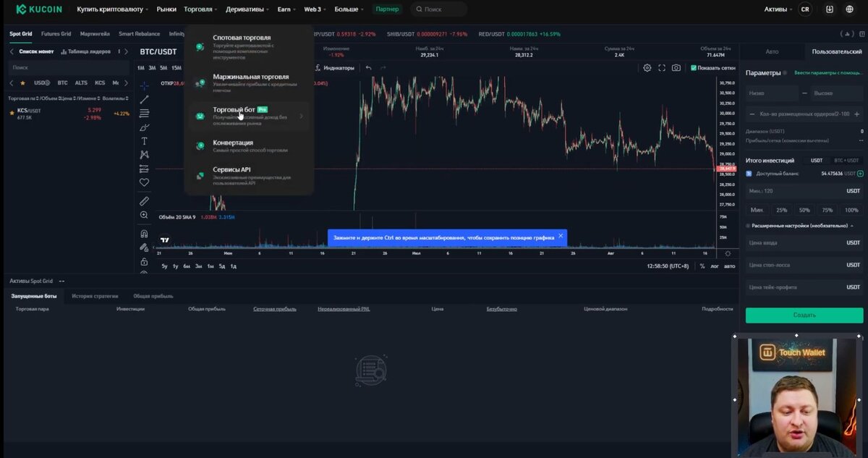Click the green plus deposit icon near balance
Viewport: 868px width, 458px height.
tap(860, 174)
